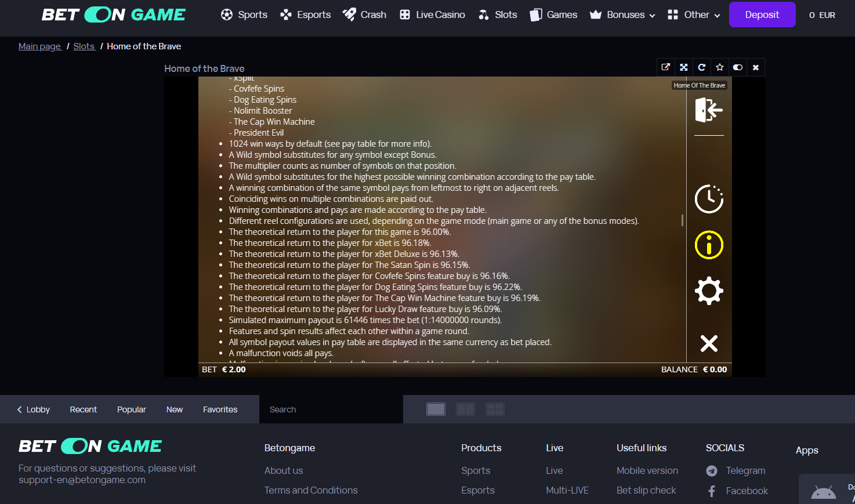Open the Multi-LIVE footer link
The width and height of the screenshot is (855, 504).
[567, 490]
